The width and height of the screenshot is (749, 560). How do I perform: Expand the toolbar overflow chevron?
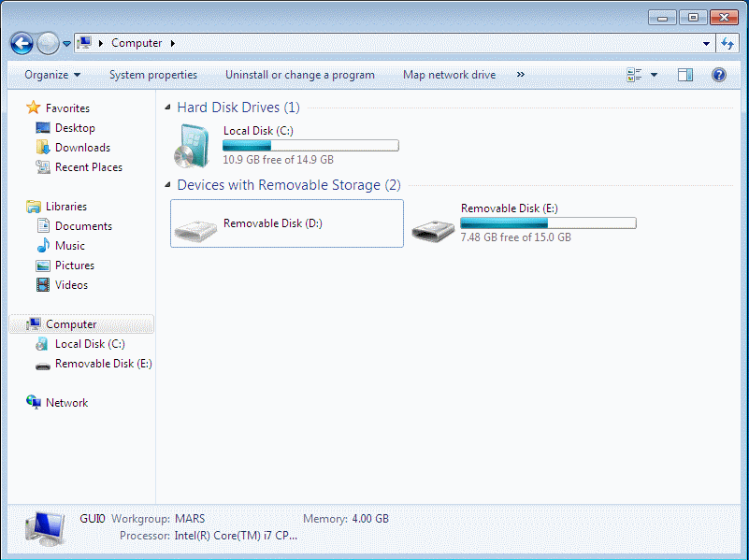click(520, 75)
